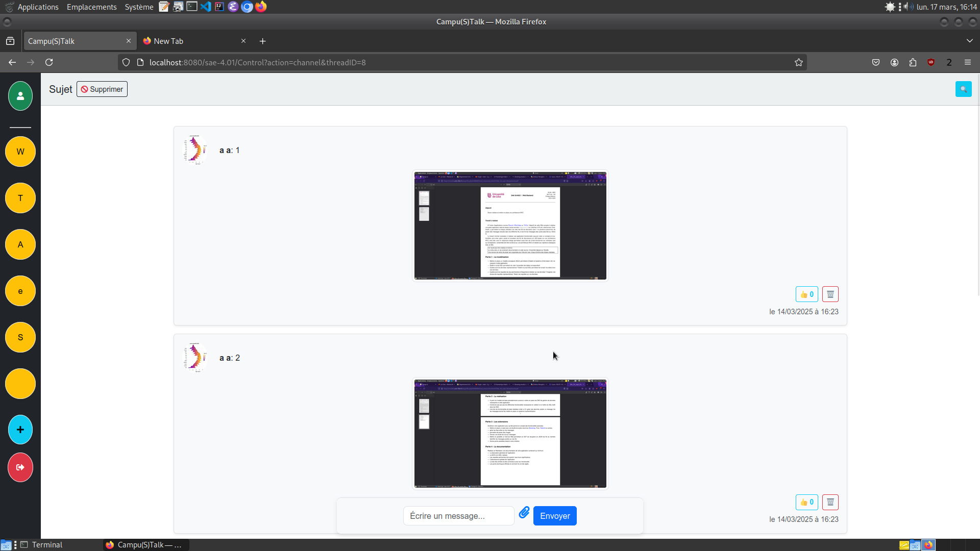This screenshot has width=980, height=551.
Task: Open the Applications system menu
Action: 38,7
